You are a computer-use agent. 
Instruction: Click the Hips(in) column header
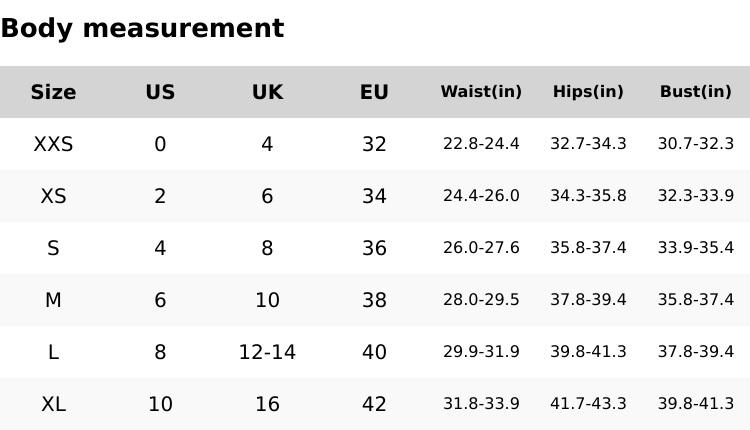point(588,92)
